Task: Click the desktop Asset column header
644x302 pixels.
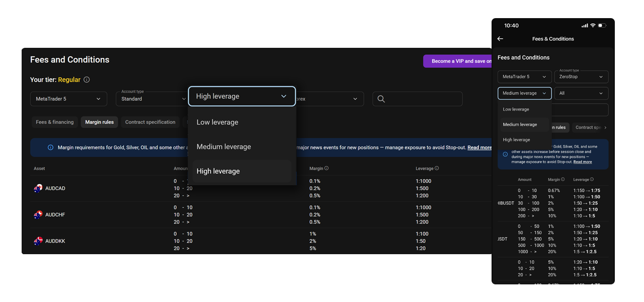Action: pos(39,169)
